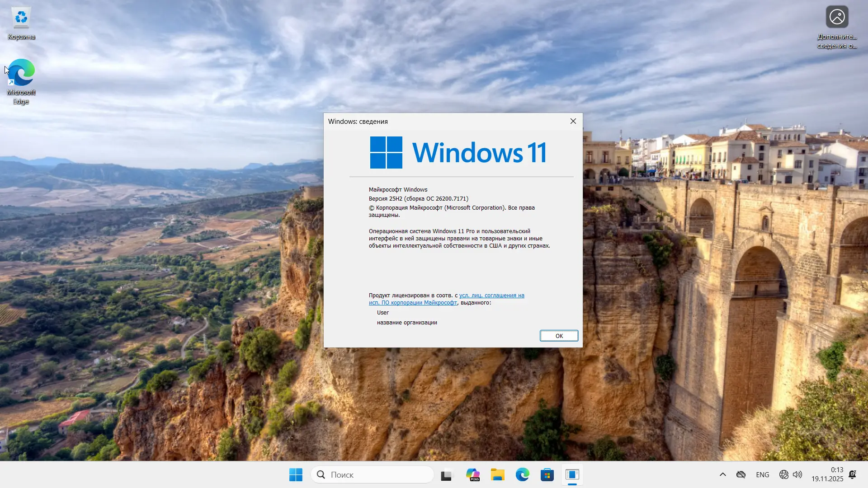Open File Explorer from taskbar
The height and width of the screenshot is (488, 868).
point(497,475)
